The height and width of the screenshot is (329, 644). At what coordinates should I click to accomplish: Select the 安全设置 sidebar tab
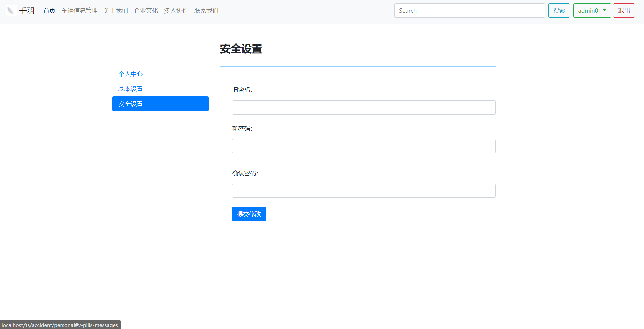coord(160,104)
